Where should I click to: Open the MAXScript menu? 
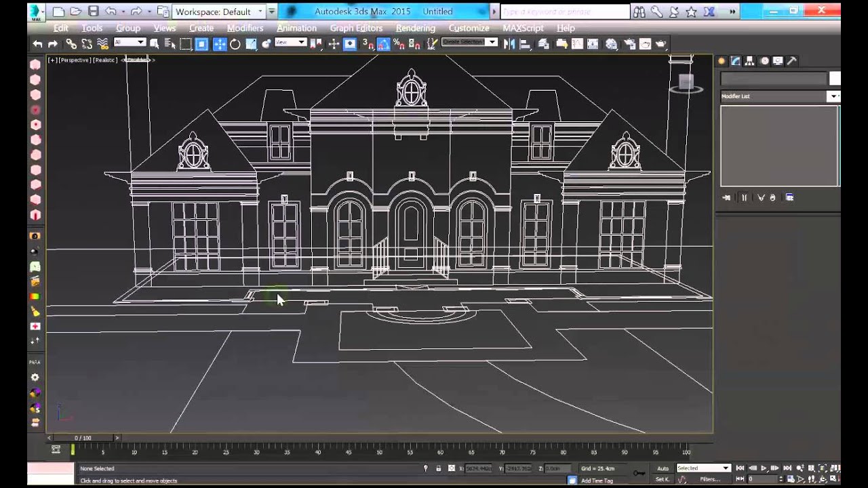pos(523,28)
